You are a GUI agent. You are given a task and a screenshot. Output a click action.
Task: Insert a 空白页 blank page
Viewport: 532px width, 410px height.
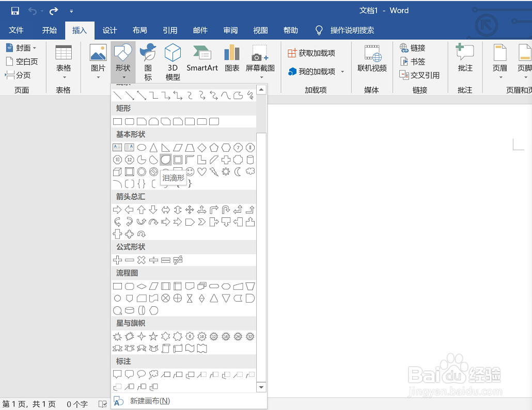pos(22,61)
